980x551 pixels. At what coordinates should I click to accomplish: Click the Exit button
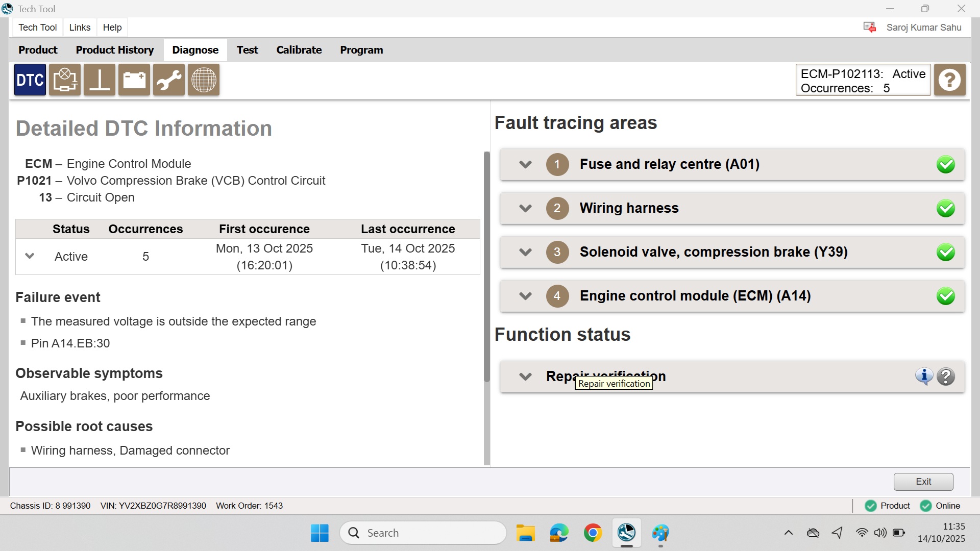[x=923, y=481]
